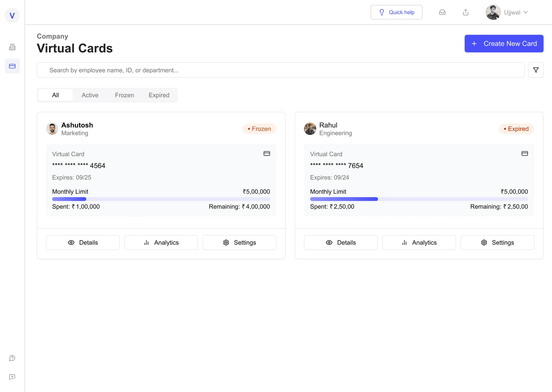The height and width of the screenshot is (392, 552).
Task: Open the inbox icon in the top bar
Action: [442, 12]
